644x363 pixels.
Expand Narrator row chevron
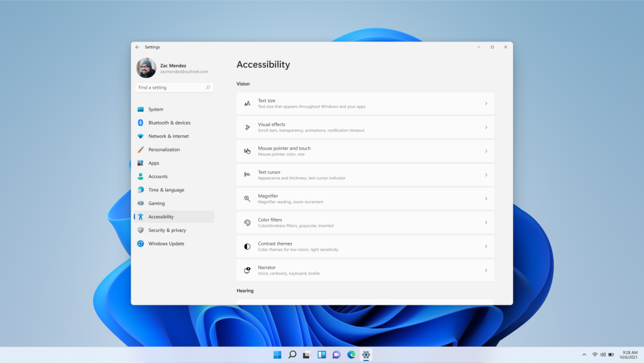(x=486, y=270)
